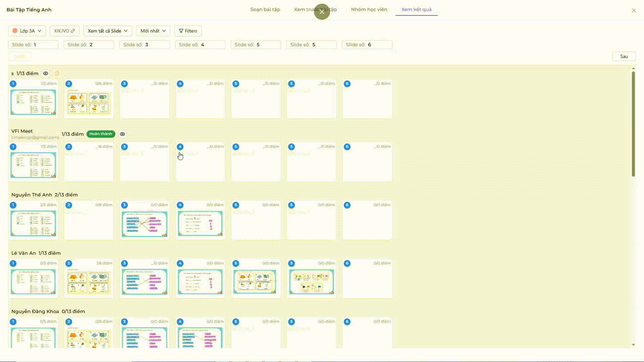The image size is (644, 362).
Task: Click slide 4 badge in VFi Meet row
Action: point(180,147)
